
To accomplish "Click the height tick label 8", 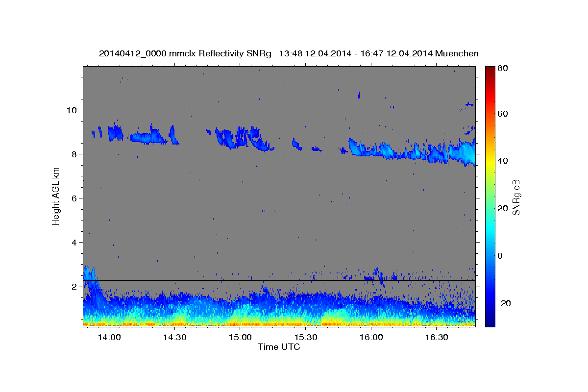I will pyautogui.click(x=74, y=154).
